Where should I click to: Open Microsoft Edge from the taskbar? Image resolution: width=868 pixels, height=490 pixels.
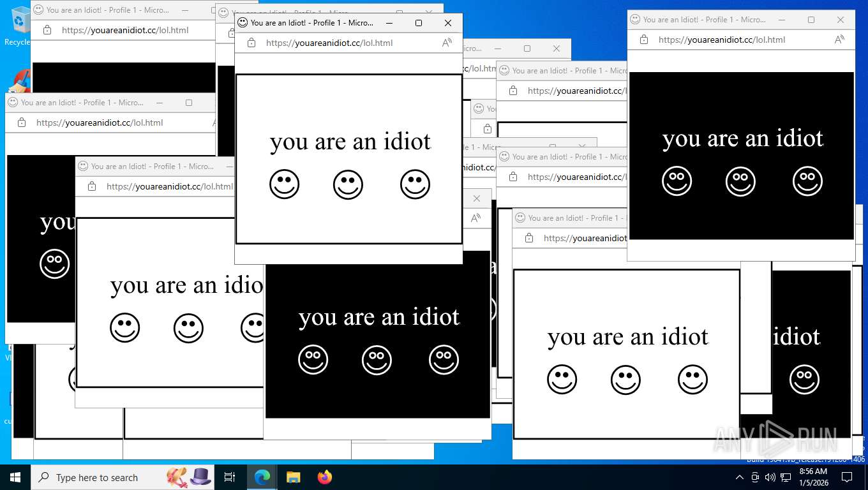pos(262,477)
